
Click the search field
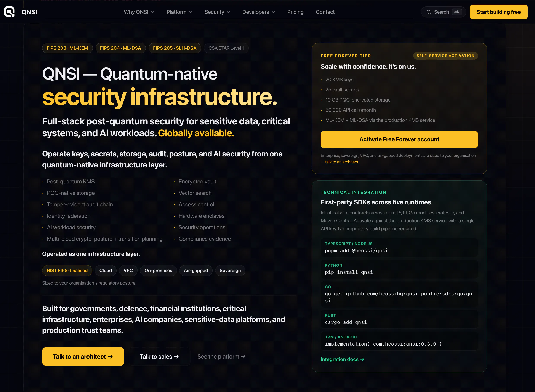click(443, 12)
